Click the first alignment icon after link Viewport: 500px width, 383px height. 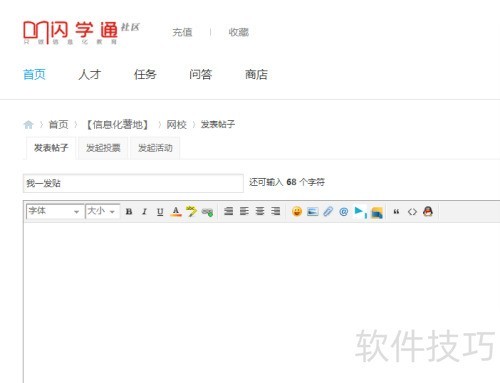pos(229,211)
